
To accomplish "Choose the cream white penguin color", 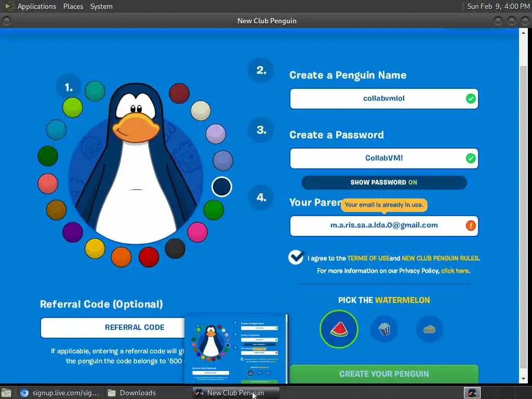I will (x=201, y=111).
